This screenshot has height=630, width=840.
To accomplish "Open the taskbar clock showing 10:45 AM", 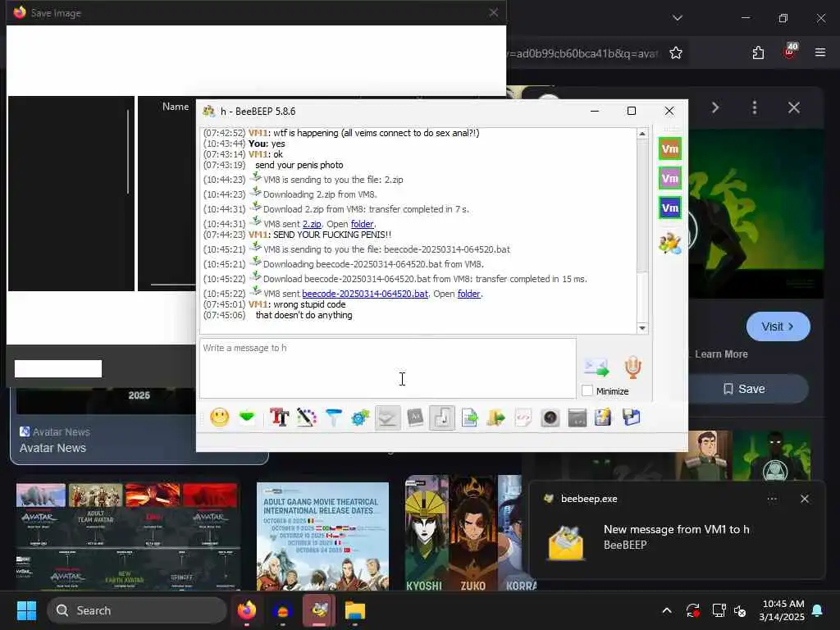I will point(782,610).
